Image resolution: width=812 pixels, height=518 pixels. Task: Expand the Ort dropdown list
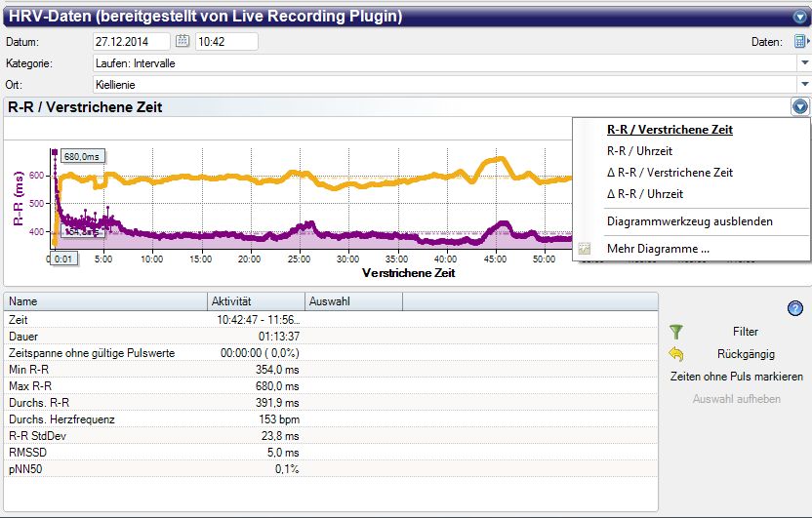(800, 85)
